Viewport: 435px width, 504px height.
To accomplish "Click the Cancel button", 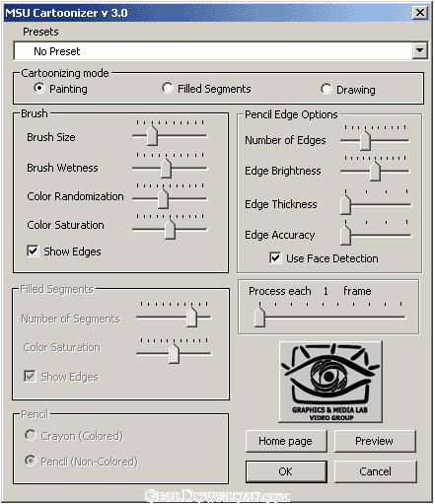I will pos(375,471).
